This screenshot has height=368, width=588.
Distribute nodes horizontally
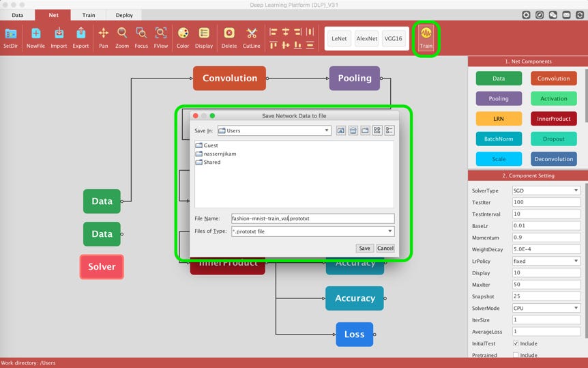pos(310,32)
